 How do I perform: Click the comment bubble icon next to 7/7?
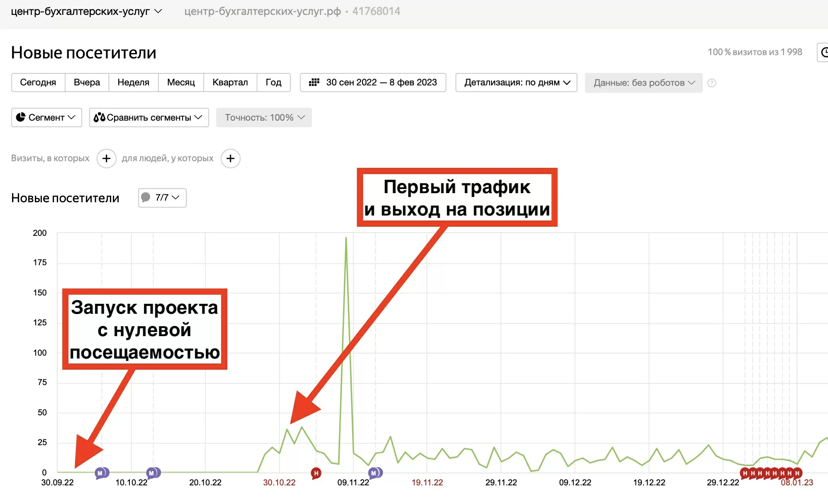pyautogui.click(x=146, y=197)
